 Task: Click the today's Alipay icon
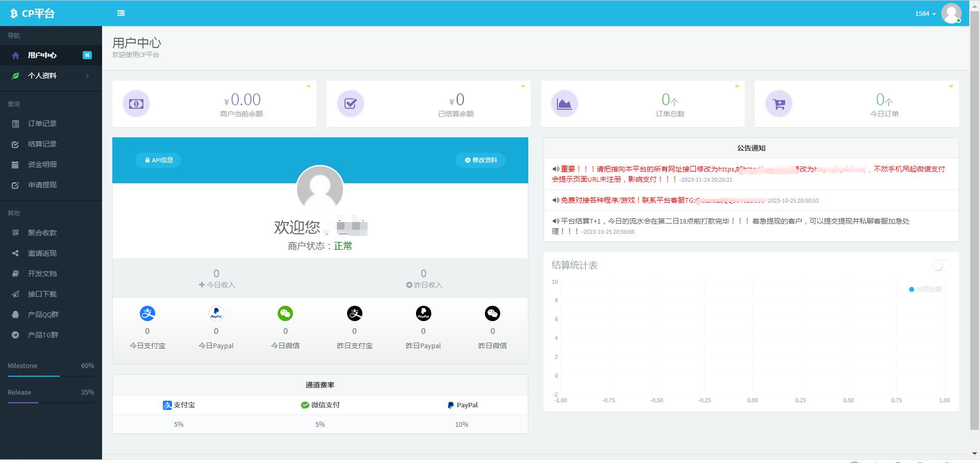click(x=148, y=313)
